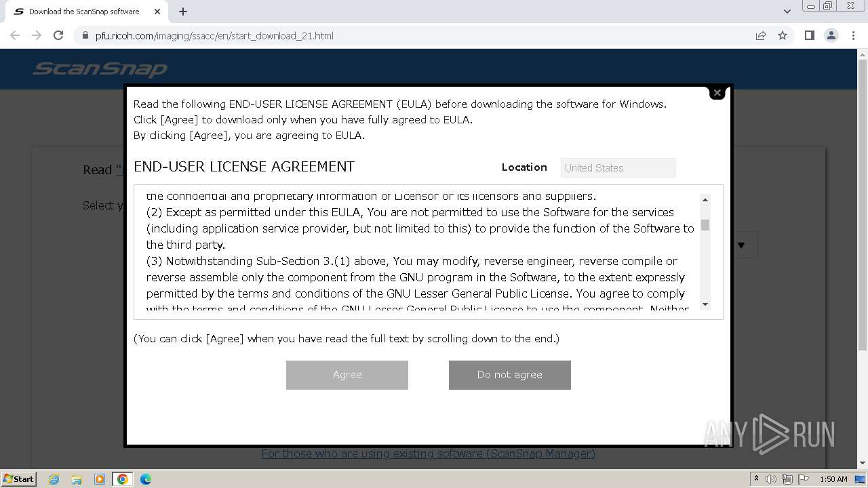Screen dimensions: 868x488
Task: Click the Location label
Action: (524, 167)
